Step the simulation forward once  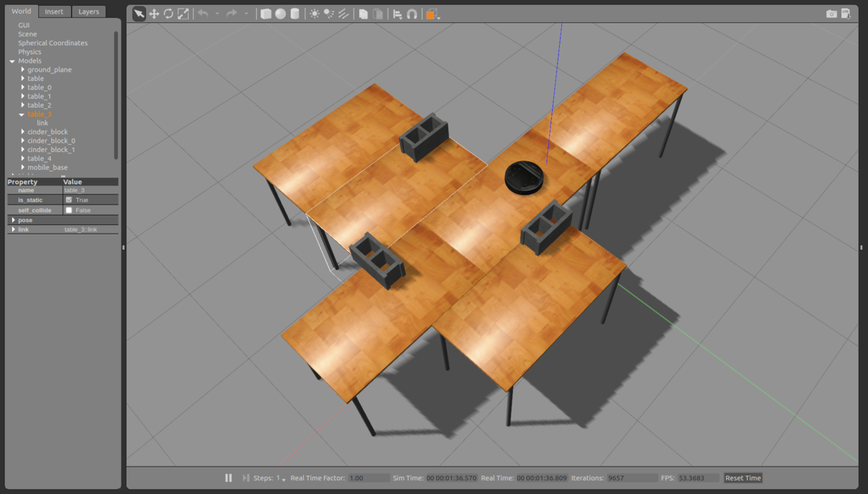246,478
